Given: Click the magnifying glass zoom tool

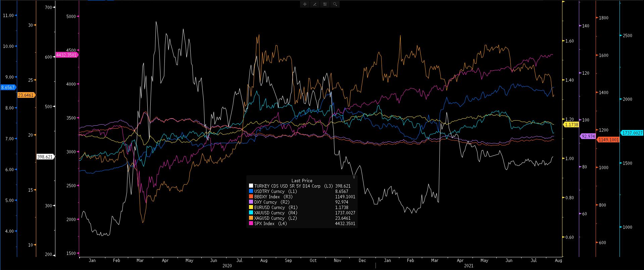Looking at the screenshot, I should (x=335, y=4).
